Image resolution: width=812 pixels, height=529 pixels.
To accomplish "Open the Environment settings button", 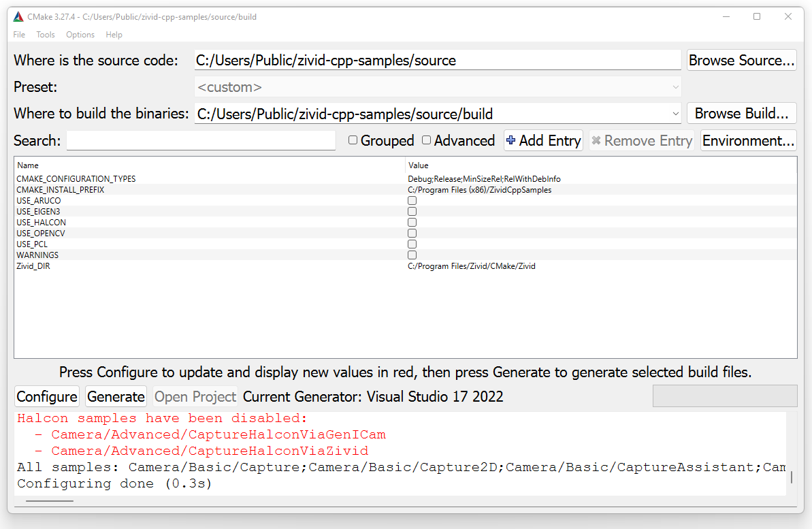I will click(x=748, y=141).
